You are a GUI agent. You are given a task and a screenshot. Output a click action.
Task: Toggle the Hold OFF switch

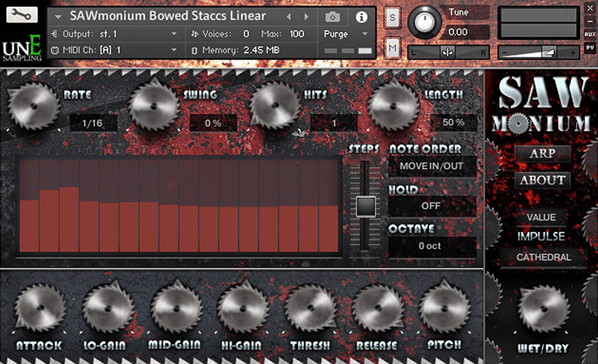coord(431,206)
